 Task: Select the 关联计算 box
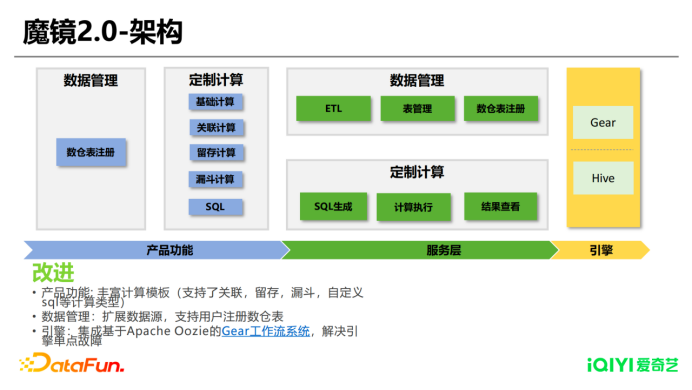(216, 128)
